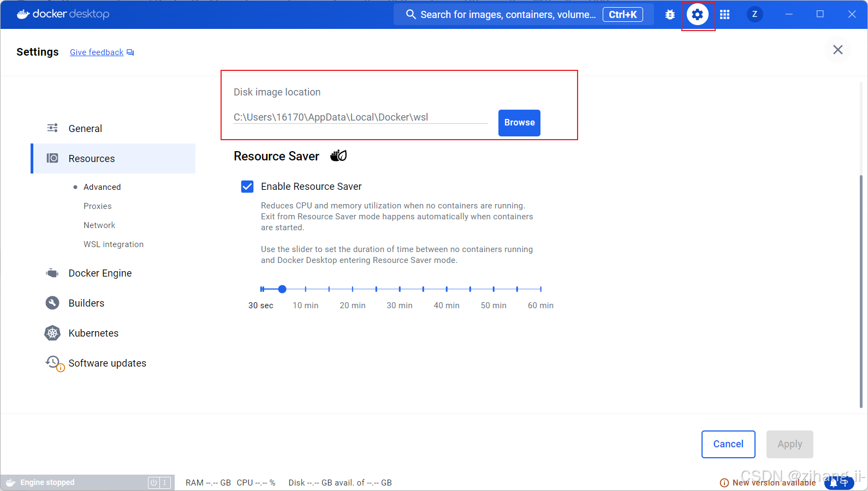The image size is (868, 491).
Task: Click the Apply button
Action: 789,444
